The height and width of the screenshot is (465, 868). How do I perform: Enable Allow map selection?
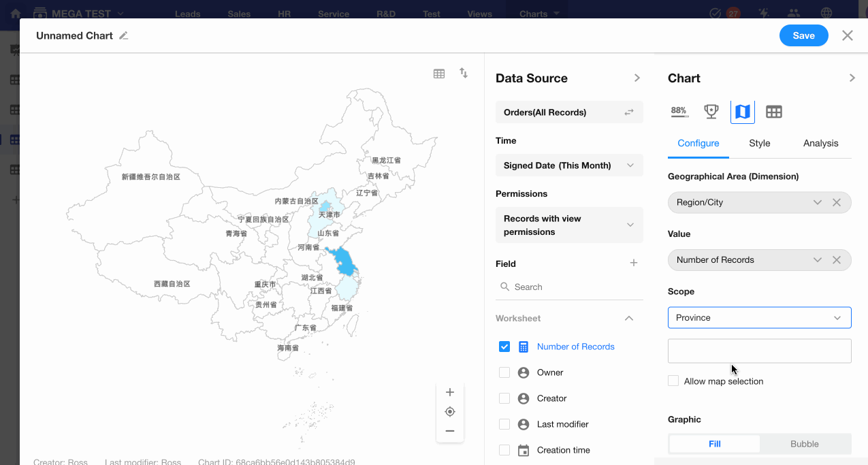(673, 381)
